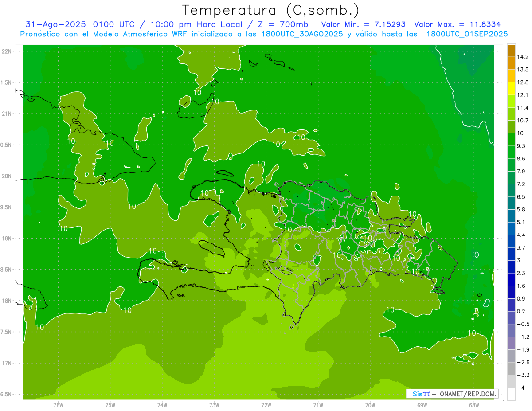This screenshot has width=532, height=411.
Task: Click the "19N" latitude axis label
Action: (x=8, y=239)
